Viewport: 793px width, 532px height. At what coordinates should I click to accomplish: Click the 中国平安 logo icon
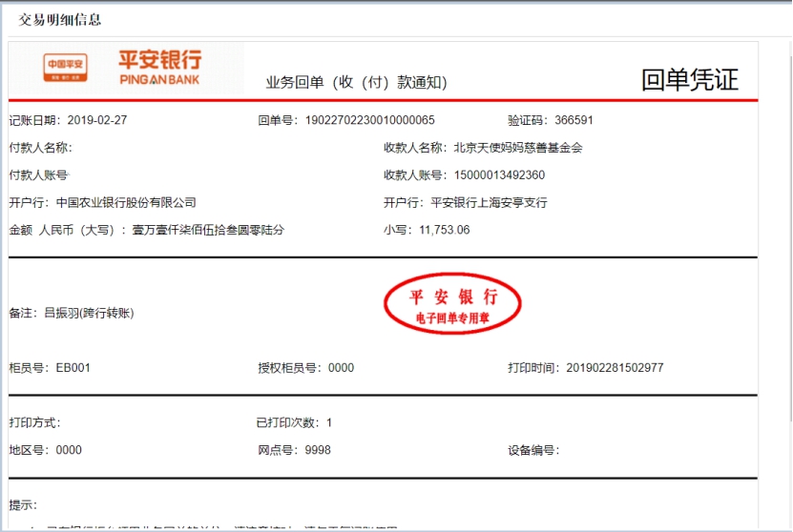(x=65, y=68)
